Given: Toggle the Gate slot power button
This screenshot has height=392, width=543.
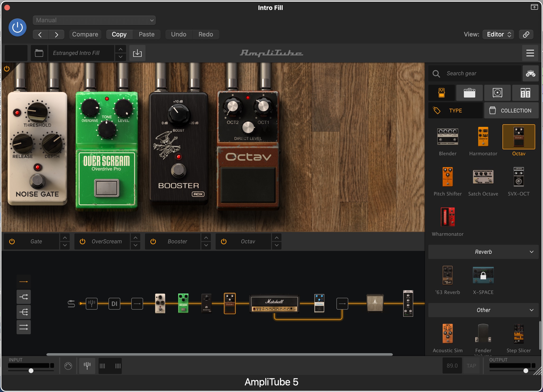Looking at the screenshot, I should (12, 242).
